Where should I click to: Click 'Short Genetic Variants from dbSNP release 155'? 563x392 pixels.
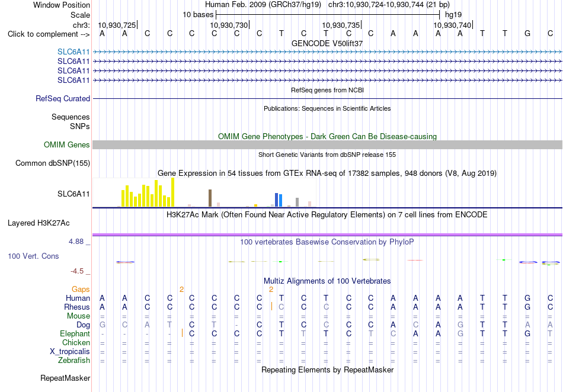point(327,155)
